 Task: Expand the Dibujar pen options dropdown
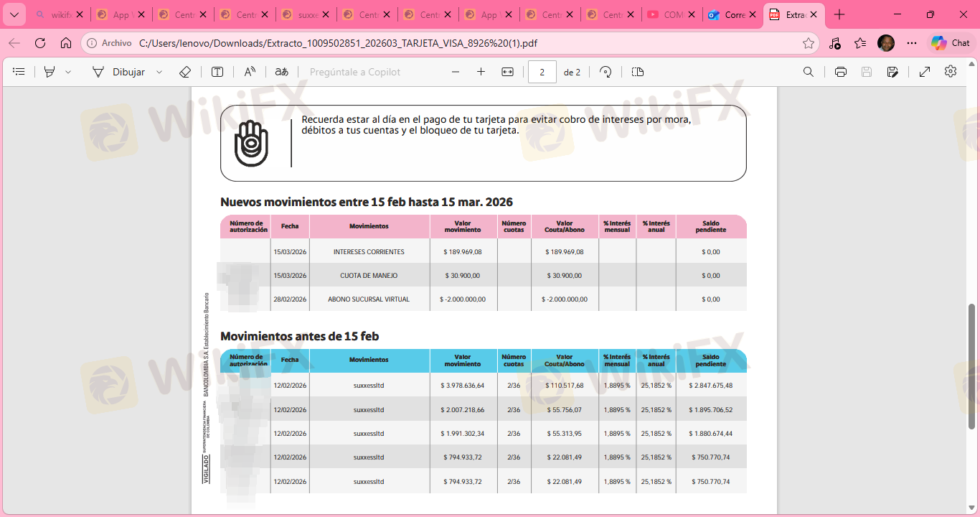point(159,72)
